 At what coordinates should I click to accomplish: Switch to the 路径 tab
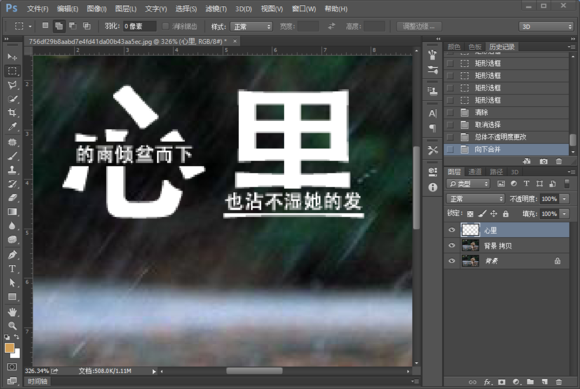496,172
